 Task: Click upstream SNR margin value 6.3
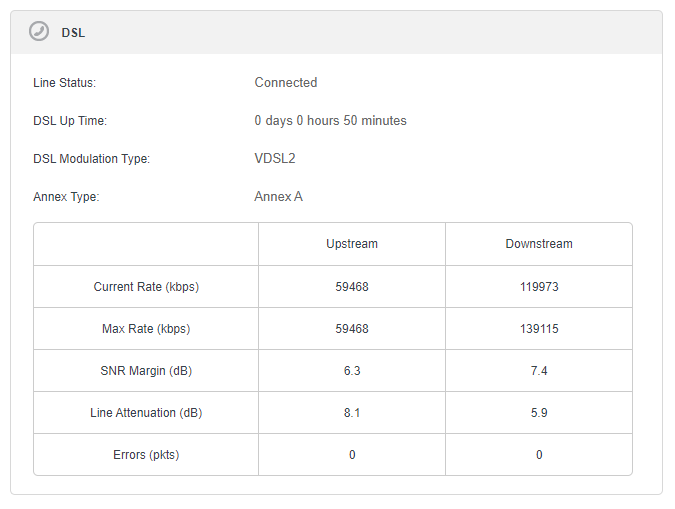[x=352, y=371]
